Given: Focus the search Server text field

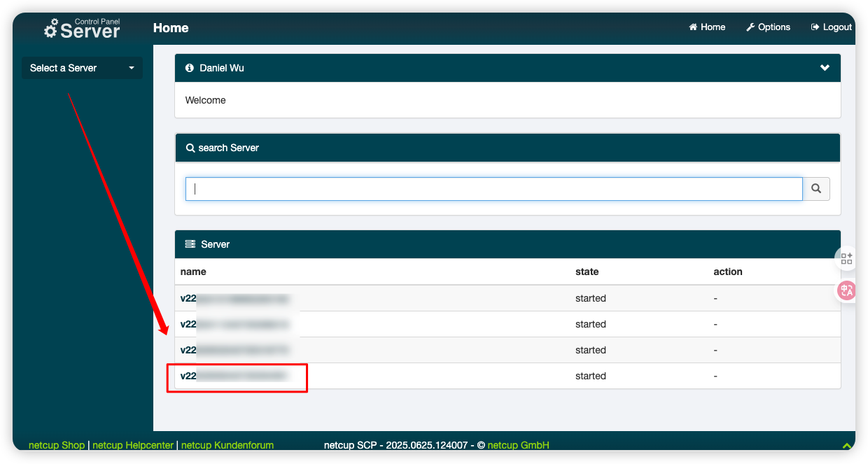Looking at the screenshot, I should click(493, 189).
